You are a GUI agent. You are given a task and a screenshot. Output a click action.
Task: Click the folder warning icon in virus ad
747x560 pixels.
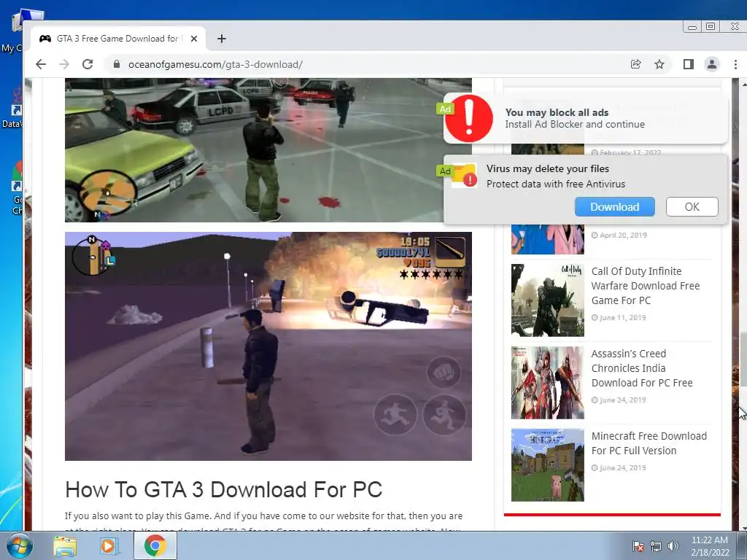coord(464,175)
